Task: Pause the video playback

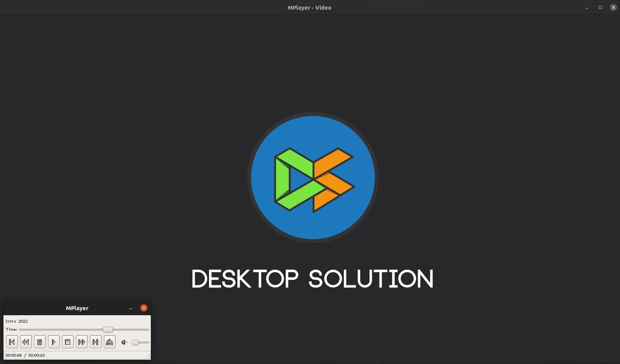Action: pyautogui.click(x=40, y=342)
